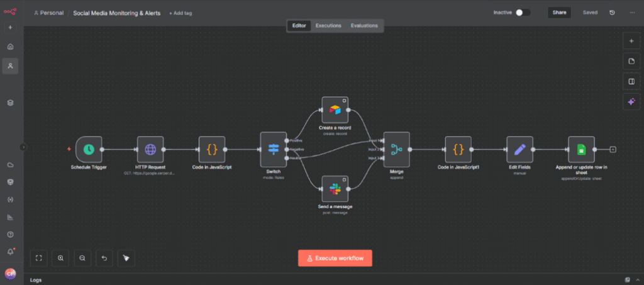The width and height of the screenshot is (644, 285).
Task: Toggle the workflow Inactive switch
Action: 522,12
